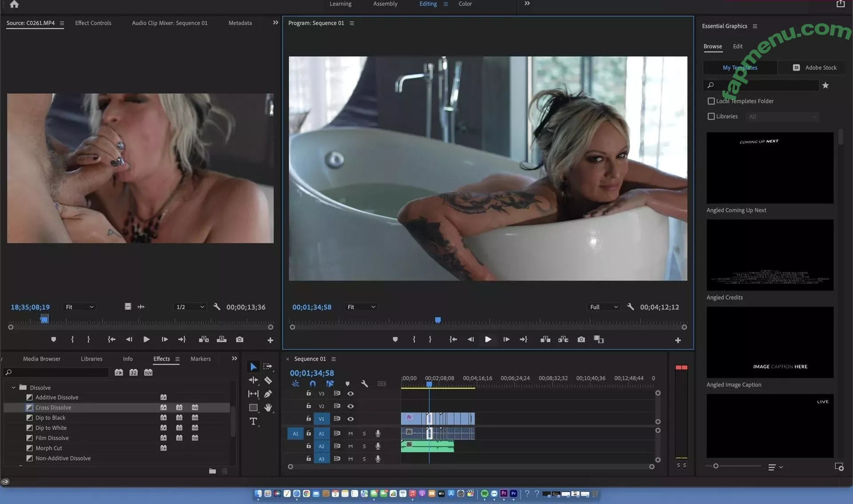This screenshot has width=853, height=504.
Task: Select the Type tool
Action: coord(253,421)
